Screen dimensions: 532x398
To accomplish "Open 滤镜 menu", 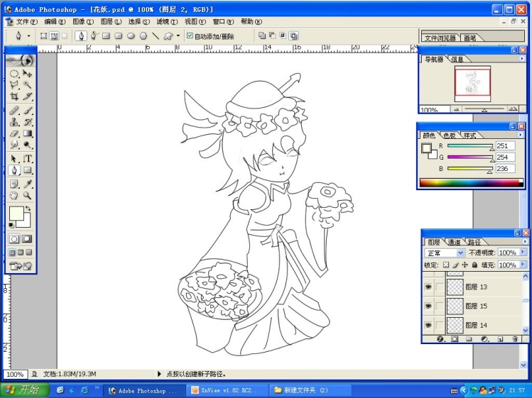I will click(x=167, y=22).
